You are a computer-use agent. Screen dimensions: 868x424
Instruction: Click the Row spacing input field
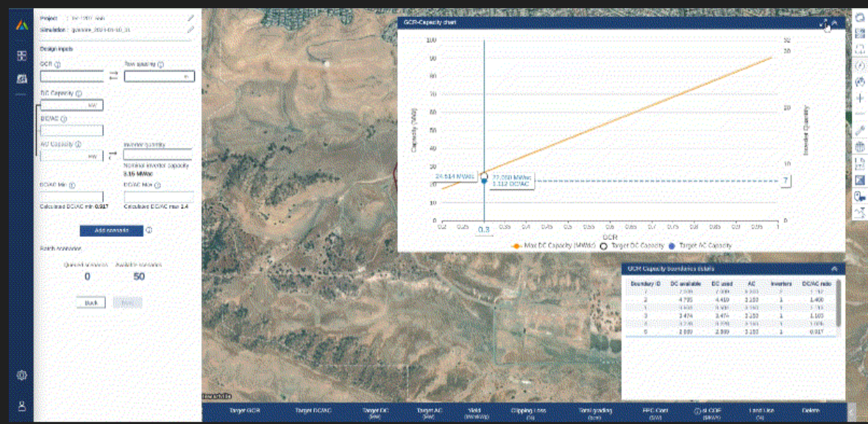point(160,76)
